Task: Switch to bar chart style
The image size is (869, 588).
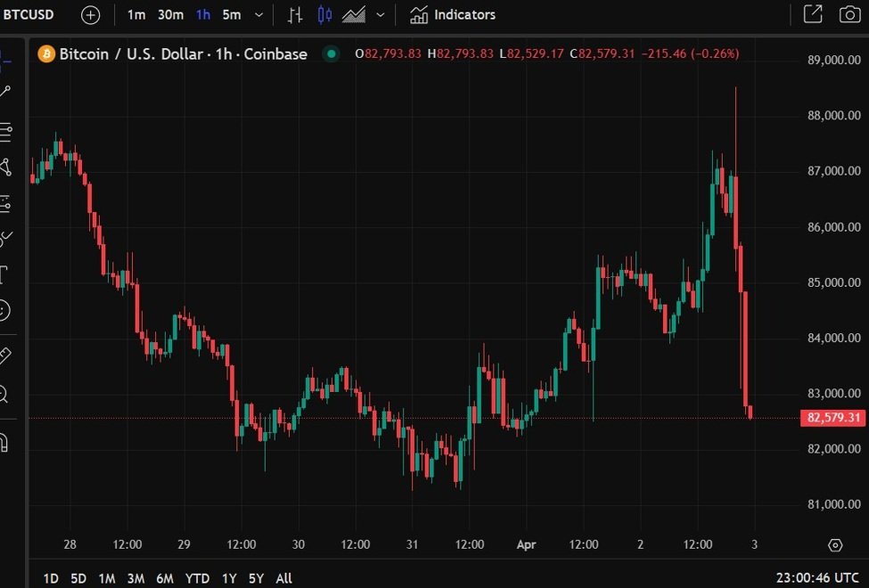Action: click(x=295, y=15)
